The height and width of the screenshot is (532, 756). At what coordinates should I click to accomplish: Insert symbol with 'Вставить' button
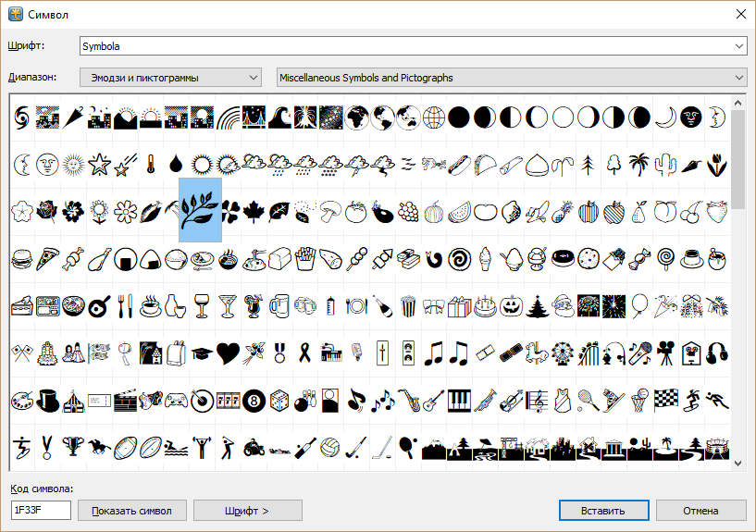point(603,511)
